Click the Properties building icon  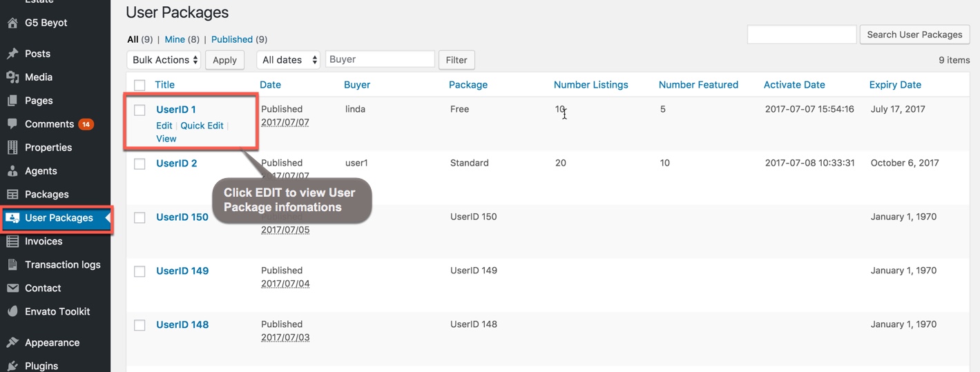click(12, 148)
